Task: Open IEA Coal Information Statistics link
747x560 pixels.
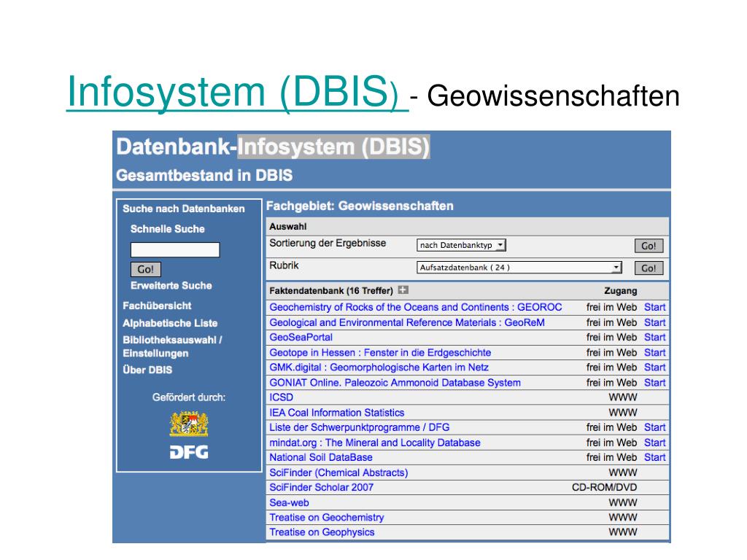Action: pos(337,413)
